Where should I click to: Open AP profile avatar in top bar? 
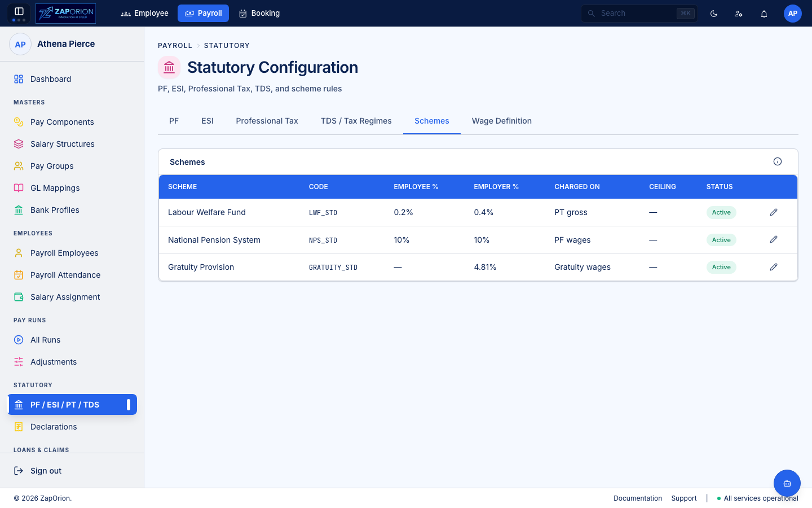click(x=793, y=14)
